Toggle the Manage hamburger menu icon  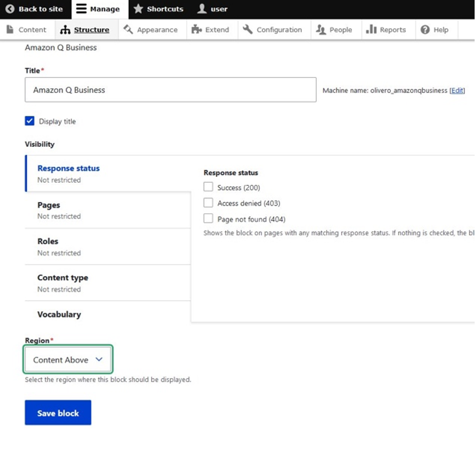[x=81, y=9]
